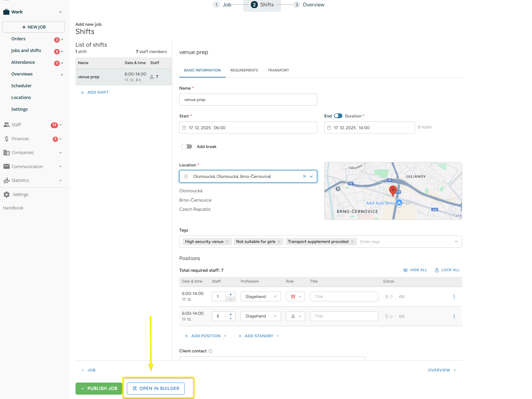Clear the location field with X icon

[304, 177]
